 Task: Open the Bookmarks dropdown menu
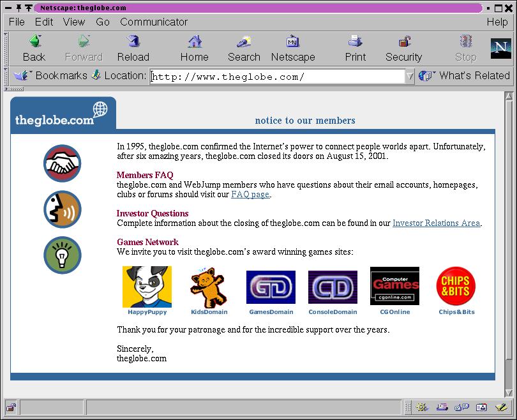(50, 75)
